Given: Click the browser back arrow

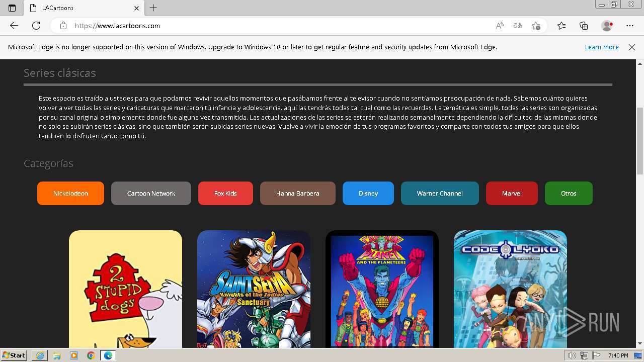Looking at the screenshot, I should point(14,26).
